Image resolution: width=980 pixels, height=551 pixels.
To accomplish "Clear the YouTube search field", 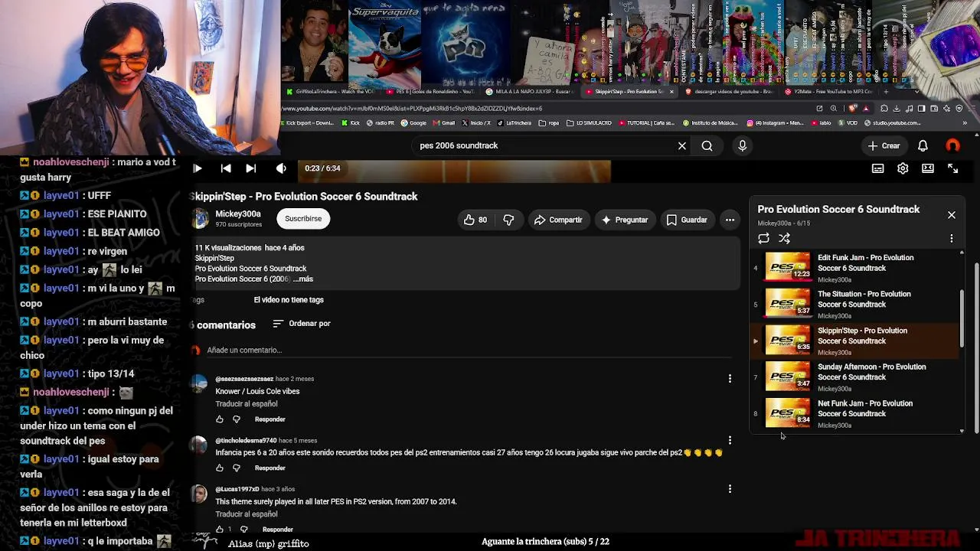I will coord(682,145).
